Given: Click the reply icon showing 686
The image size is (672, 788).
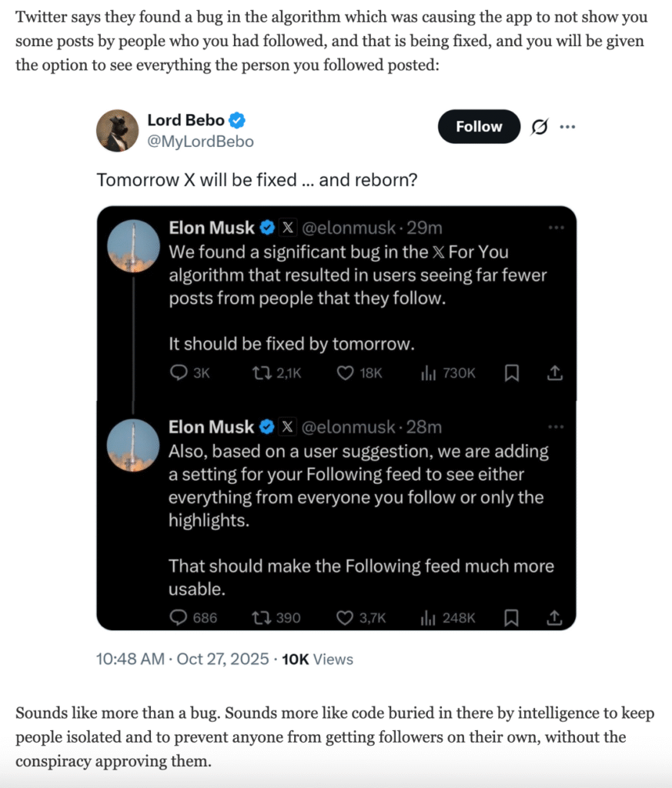Looking at the screenshot, I should 179,617.
